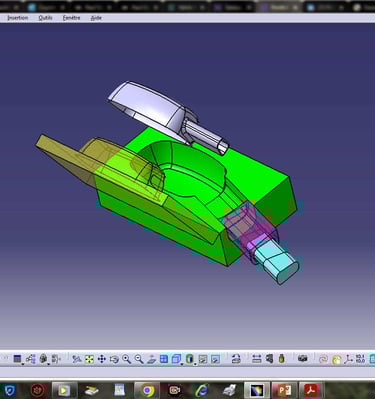Click the measure between toolbar icon
The height and width of the screenshot is (399, 375).
257,359
